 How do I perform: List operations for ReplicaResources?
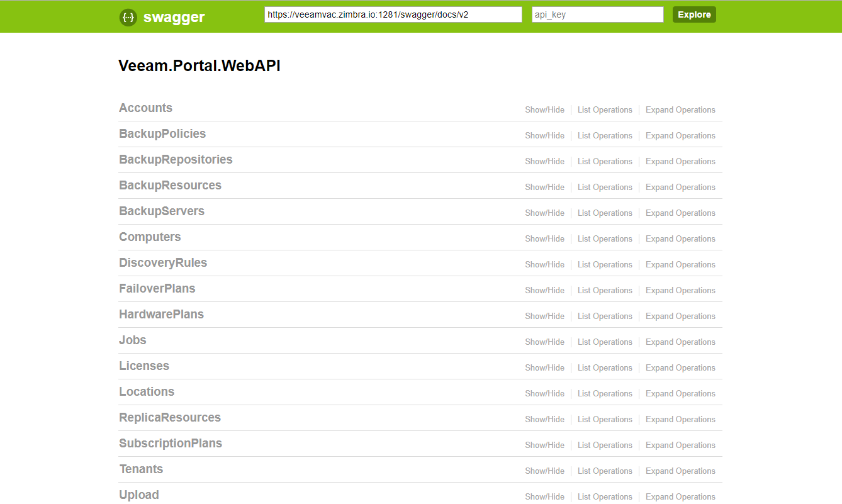point(605,420)
